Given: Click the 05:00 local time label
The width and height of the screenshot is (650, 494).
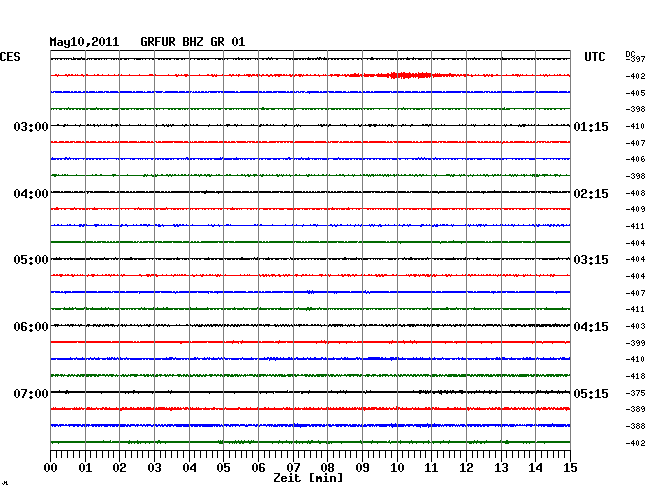Looking at the screenshot, I should [31, 260].
